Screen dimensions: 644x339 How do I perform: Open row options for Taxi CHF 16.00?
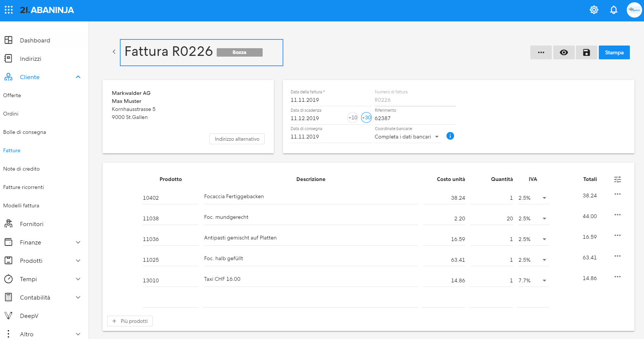tap(618, 277)
